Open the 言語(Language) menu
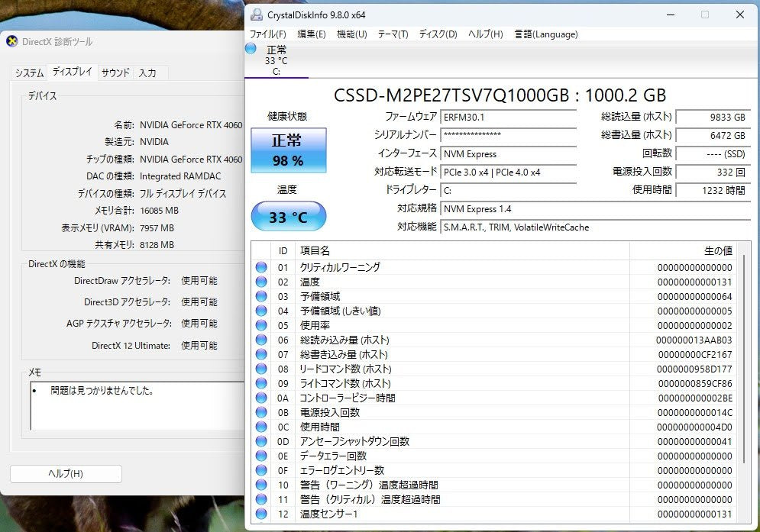Viewport: 760px width, 532px height. [546, 34]
